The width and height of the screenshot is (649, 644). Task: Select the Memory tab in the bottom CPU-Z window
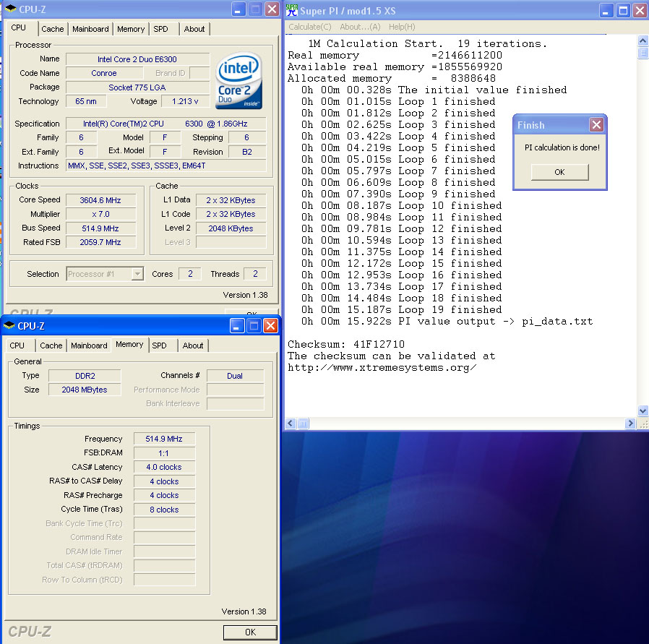coord(129,344)
